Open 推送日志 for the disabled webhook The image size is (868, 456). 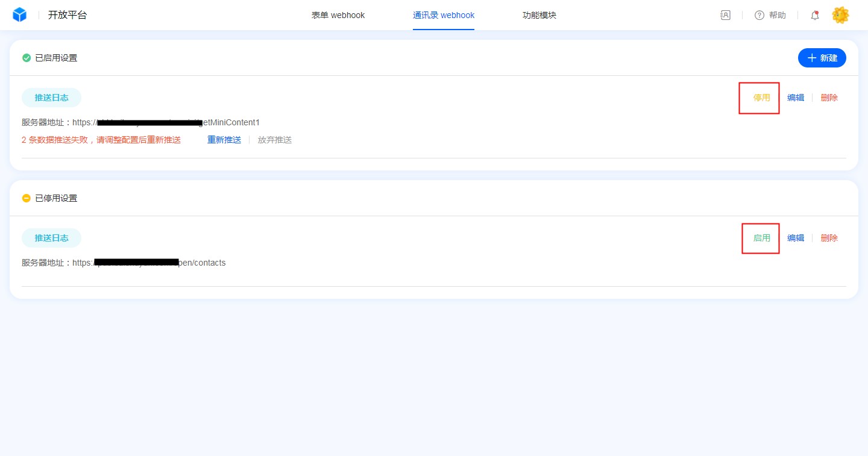(51, 238)
